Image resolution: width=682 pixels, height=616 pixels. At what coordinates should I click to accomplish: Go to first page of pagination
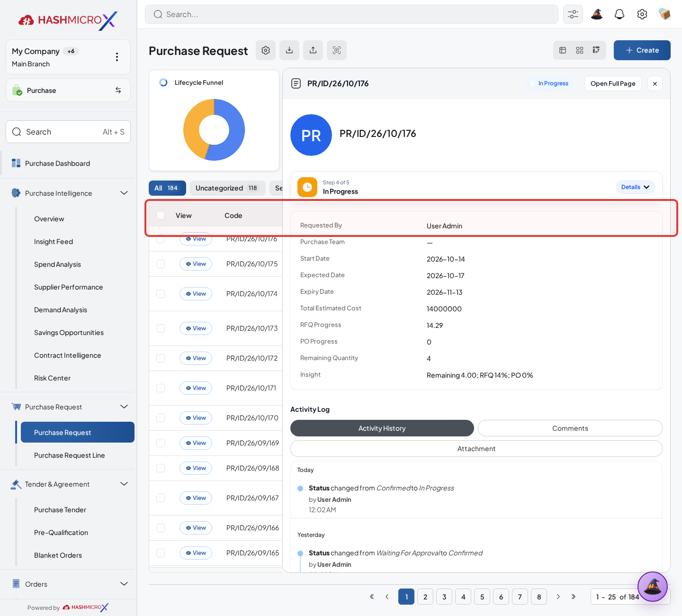pos(372,597)
